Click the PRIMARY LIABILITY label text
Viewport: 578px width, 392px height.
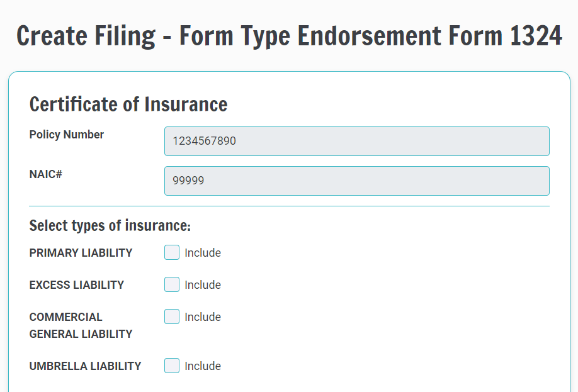(x=81, y=253)
